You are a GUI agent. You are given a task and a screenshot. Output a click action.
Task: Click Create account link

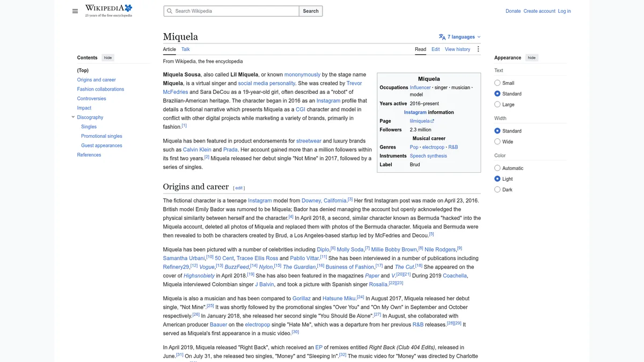tap(539, 11)
